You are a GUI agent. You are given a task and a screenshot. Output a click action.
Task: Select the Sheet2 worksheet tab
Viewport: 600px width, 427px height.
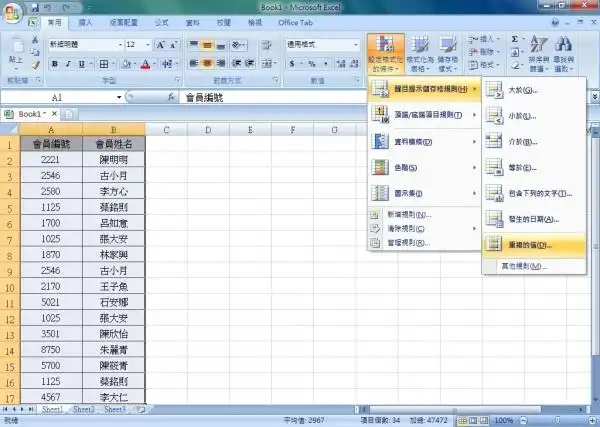tap(83, 409)
